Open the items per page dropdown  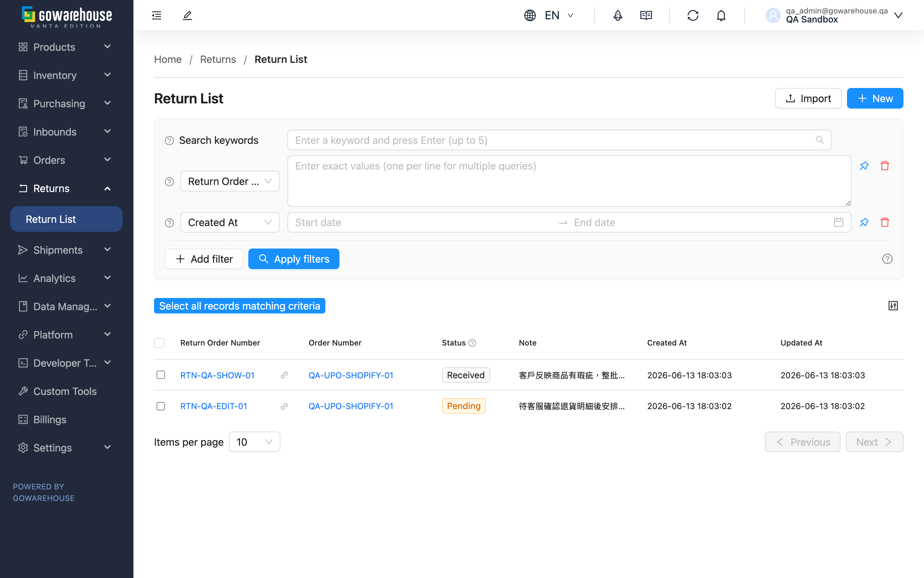[254, 442]
